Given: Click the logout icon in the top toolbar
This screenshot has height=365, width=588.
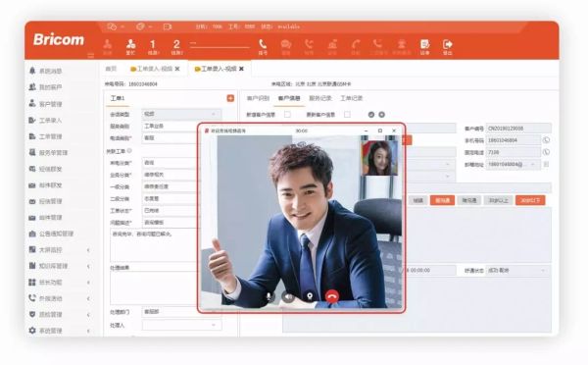Looking at the screenshot, I should click(x=448, y=47).
